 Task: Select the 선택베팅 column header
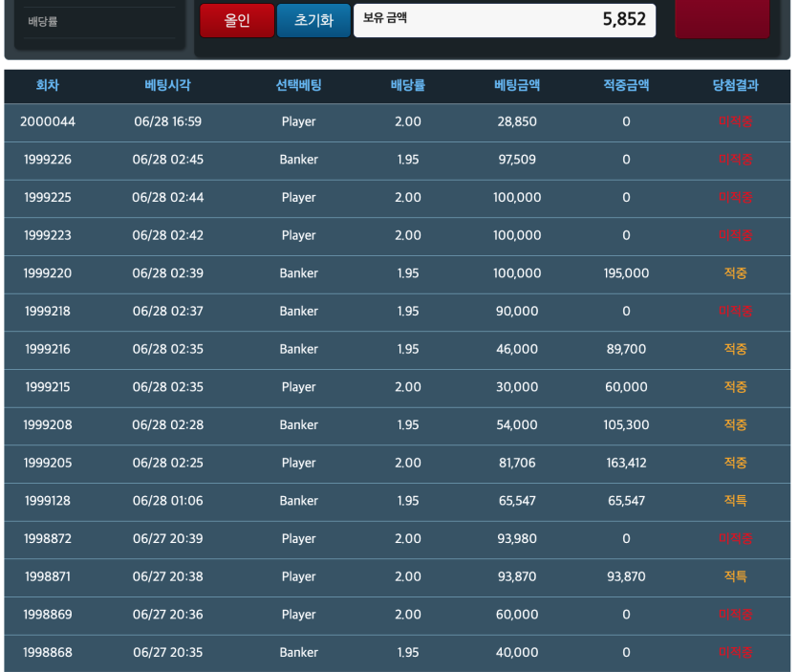[299, 85]
